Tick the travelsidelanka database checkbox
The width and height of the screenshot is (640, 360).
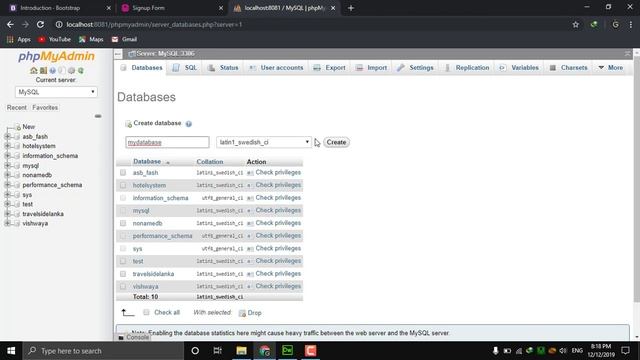[x=123, y=274]
